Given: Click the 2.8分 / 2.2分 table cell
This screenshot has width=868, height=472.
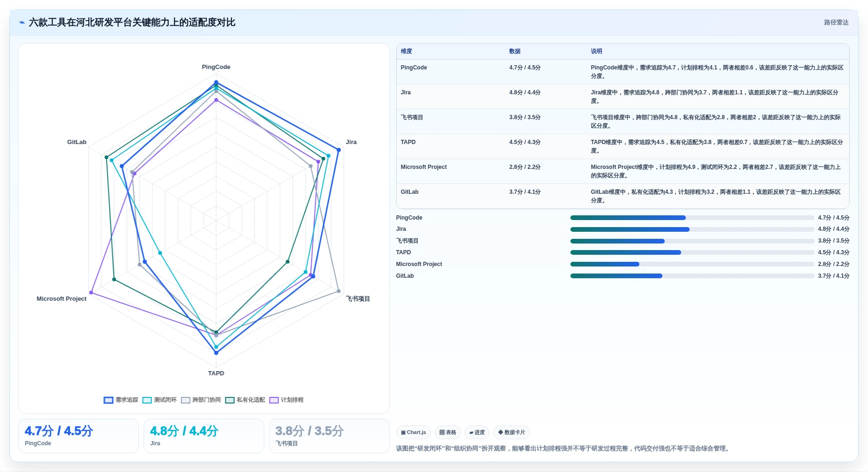Looking at the screenshot, I should [525, 167].
